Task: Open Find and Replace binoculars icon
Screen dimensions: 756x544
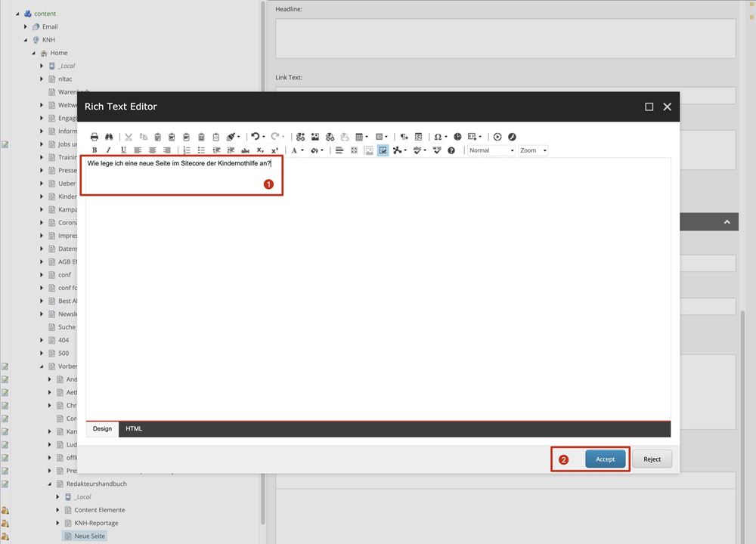Action: [109, 137]
